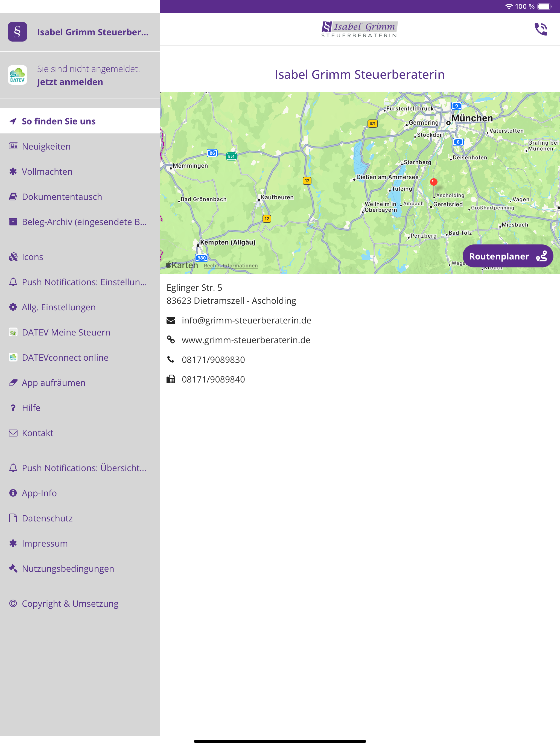The image size is (560, 747).
Task: Click the location arrow icon beside So finden Sie uns
Action: pos(13,121)
